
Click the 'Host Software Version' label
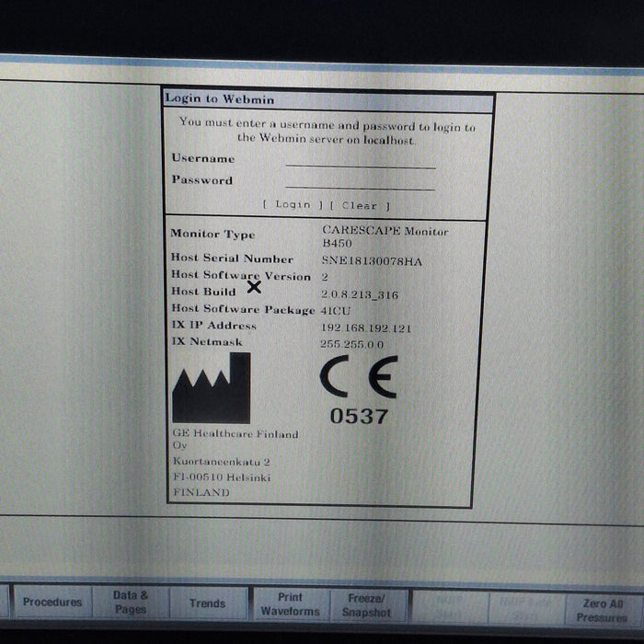[241, 276]
